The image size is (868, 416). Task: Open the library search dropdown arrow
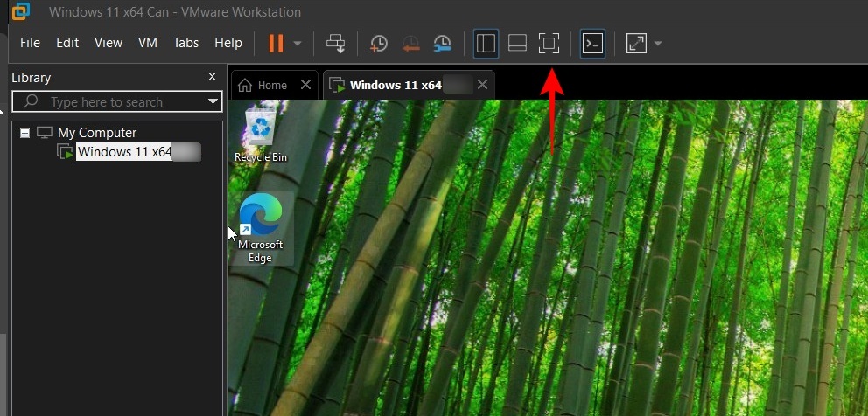click(x=213, y=101)
